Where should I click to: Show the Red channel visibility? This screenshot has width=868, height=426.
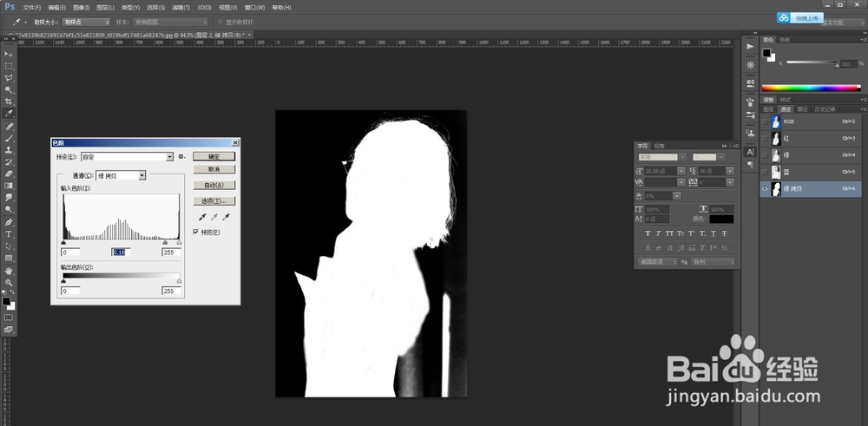click(x=766, y=138)
